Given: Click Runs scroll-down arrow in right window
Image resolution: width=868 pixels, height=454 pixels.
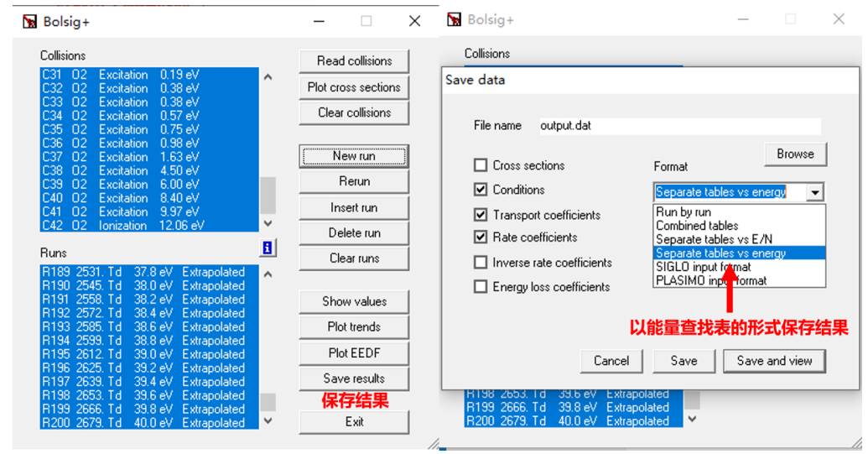Looking at the screenshot, I should [x=692, y=419].
